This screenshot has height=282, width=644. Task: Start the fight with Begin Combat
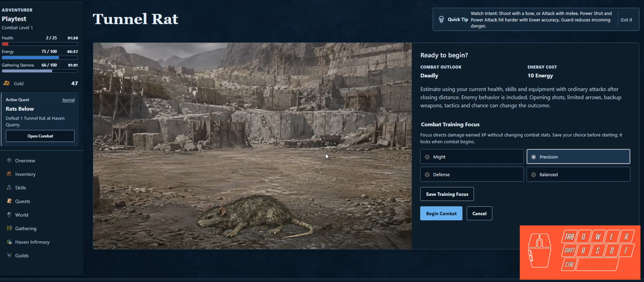pos(441,214)
